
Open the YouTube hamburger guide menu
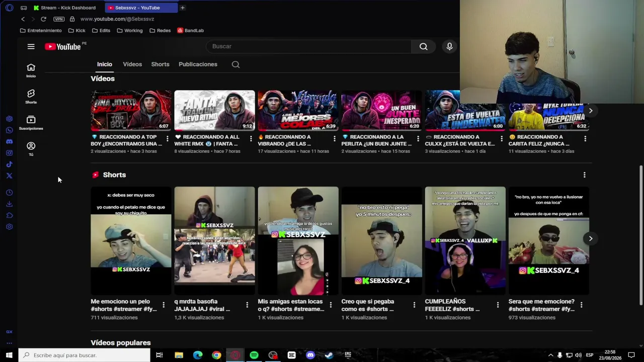31,47
